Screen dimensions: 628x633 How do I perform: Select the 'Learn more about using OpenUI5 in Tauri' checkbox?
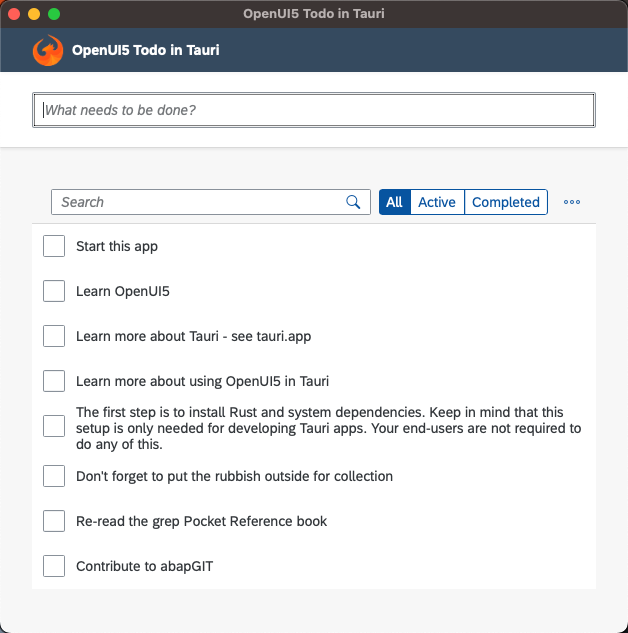pyautogui.click(x=54, y=381)
